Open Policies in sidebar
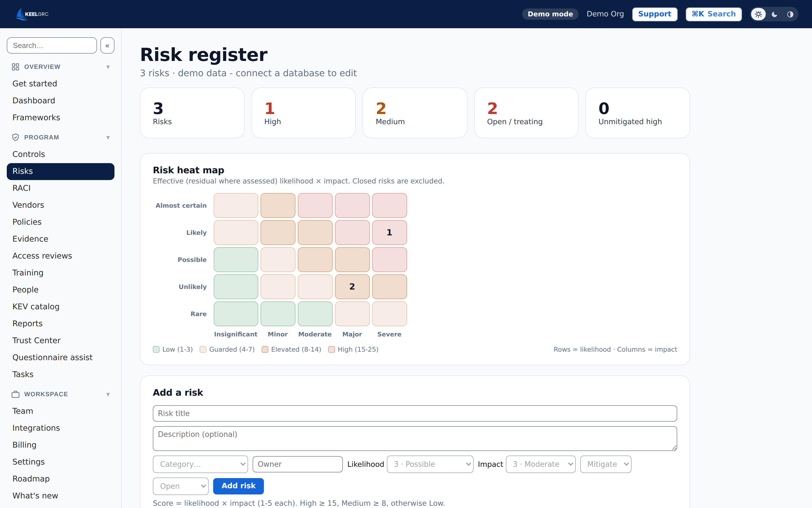The width and height of the screenshot is (812, 508). 60,222
